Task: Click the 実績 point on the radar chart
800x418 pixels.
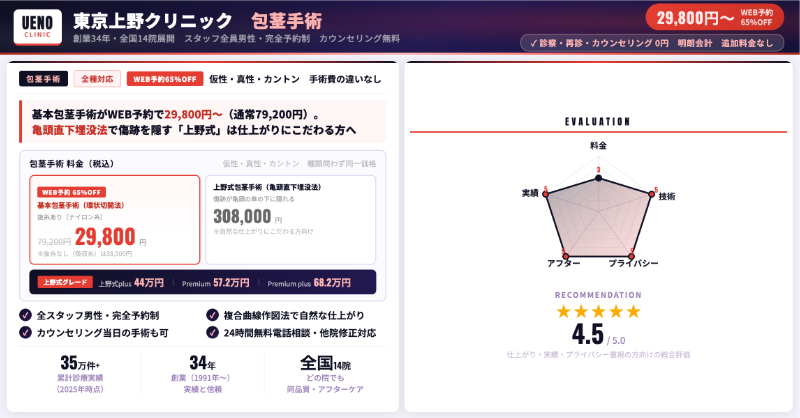Action: point(546,196)
